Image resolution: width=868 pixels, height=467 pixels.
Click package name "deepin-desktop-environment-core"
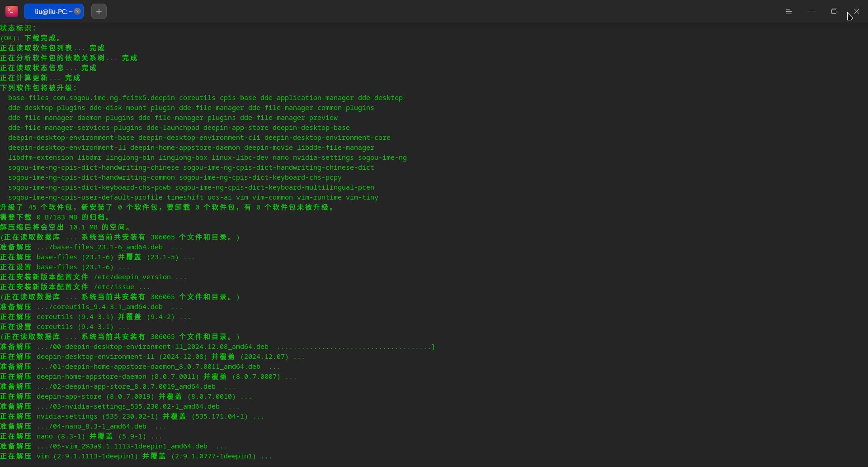click(x=327, y=138)
